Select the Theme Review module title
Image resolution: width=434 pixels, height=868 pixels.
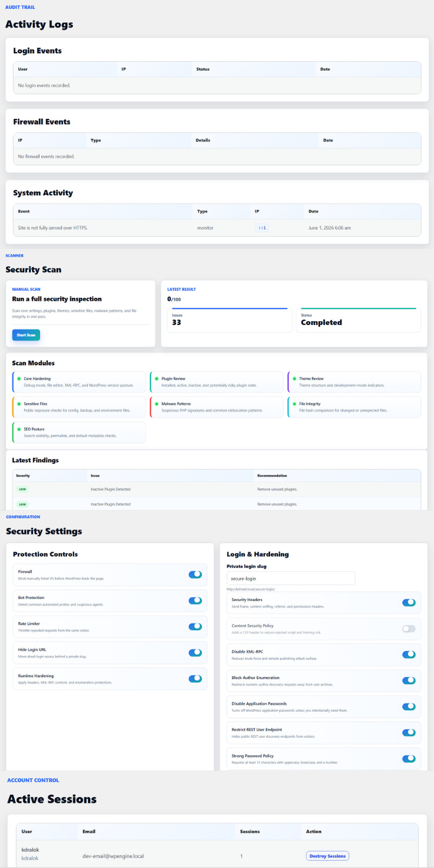pyautogui.click(x=311, y=379)
